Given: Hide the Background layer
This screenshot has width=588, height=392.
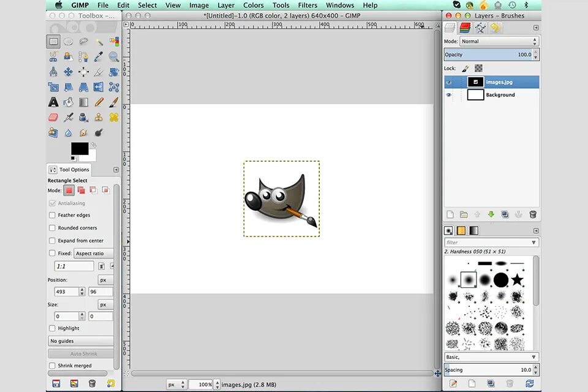Looking at the screenshot, I should click(449, 95).
